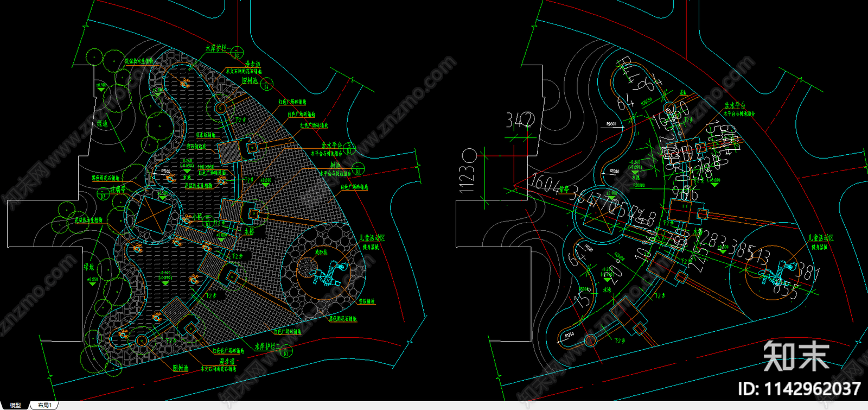Image resolution: width=868 pixels, height=410 pixels.
Task: Click the index bubble beside 玻璃亭
Action: pos(103,194)
